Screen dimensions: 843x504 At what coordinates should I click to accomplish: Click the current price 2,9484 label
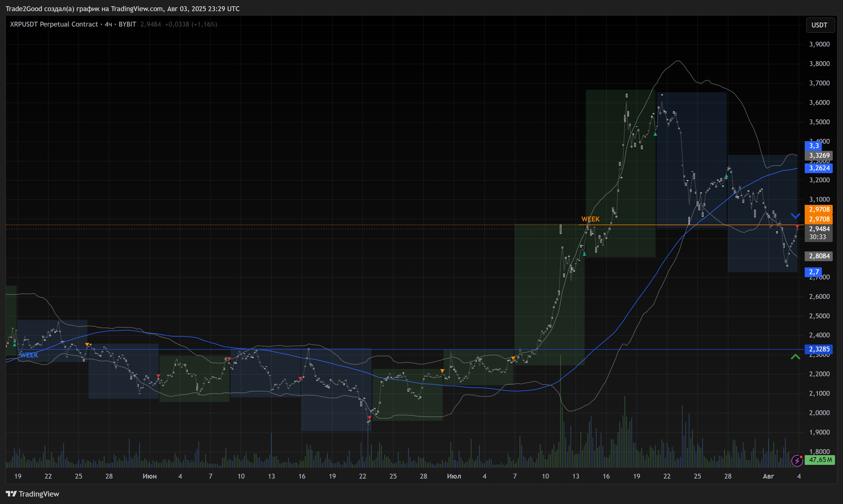[x=819, y=229]
